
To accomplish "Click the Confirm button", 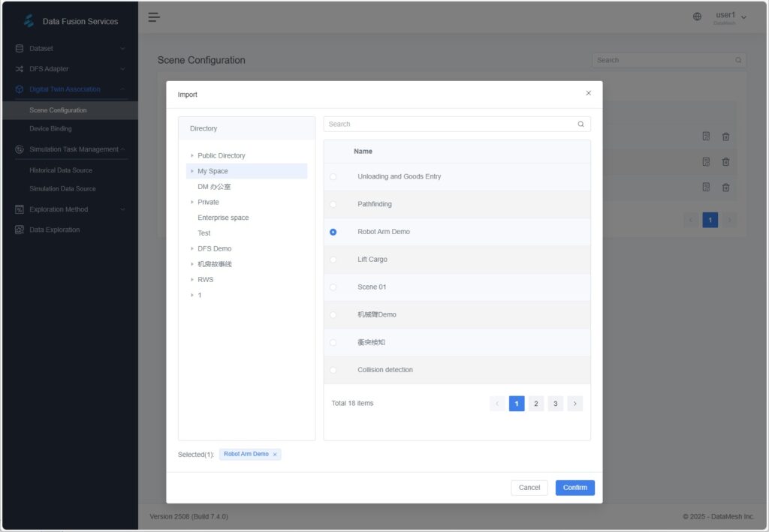I will click(x=574, y=488).
